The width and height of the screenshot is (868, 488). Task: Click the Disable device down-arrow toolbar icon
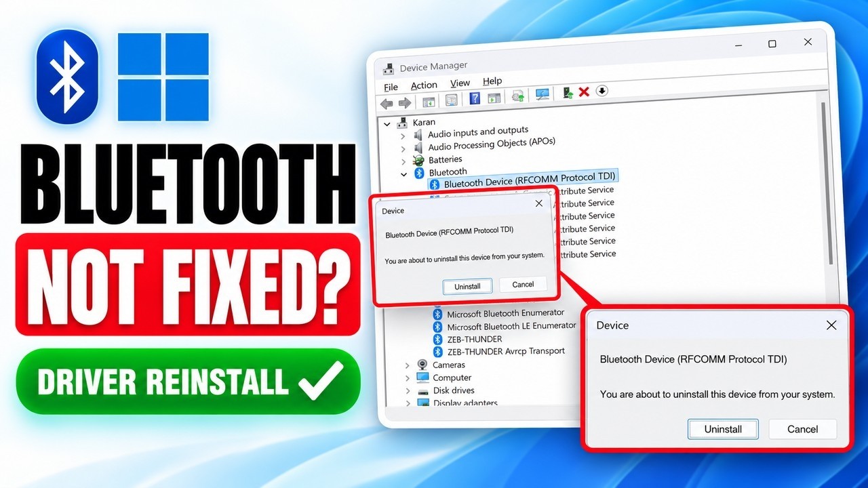pos(601,90)
